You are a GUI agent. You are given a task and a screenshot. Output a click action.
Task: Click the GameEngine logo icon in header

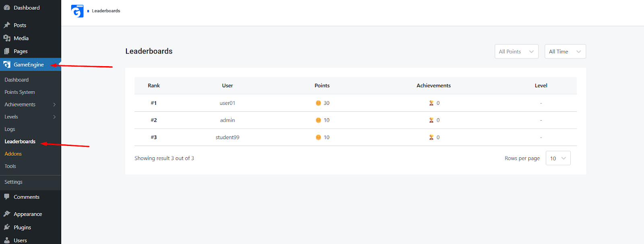coord(77,11)
